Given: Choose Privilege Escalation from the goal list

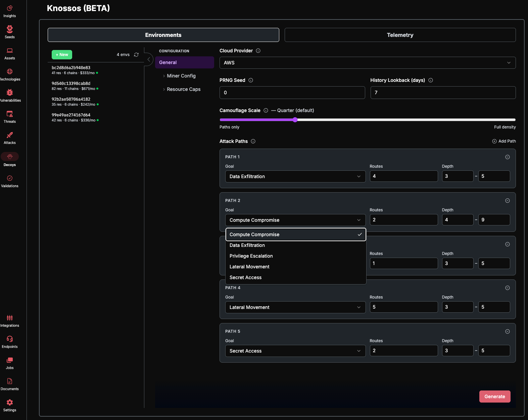Looking at the screenshot, I should click(x=296, y=256).
